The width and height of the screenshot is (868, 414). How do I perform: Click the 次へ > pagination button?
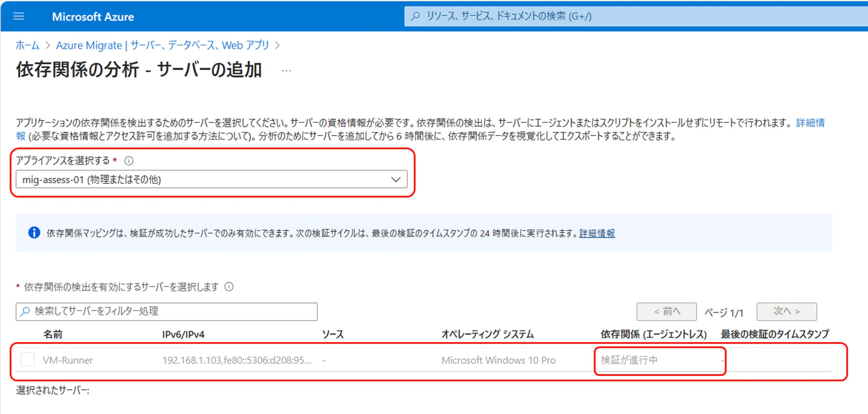(786, 312)
